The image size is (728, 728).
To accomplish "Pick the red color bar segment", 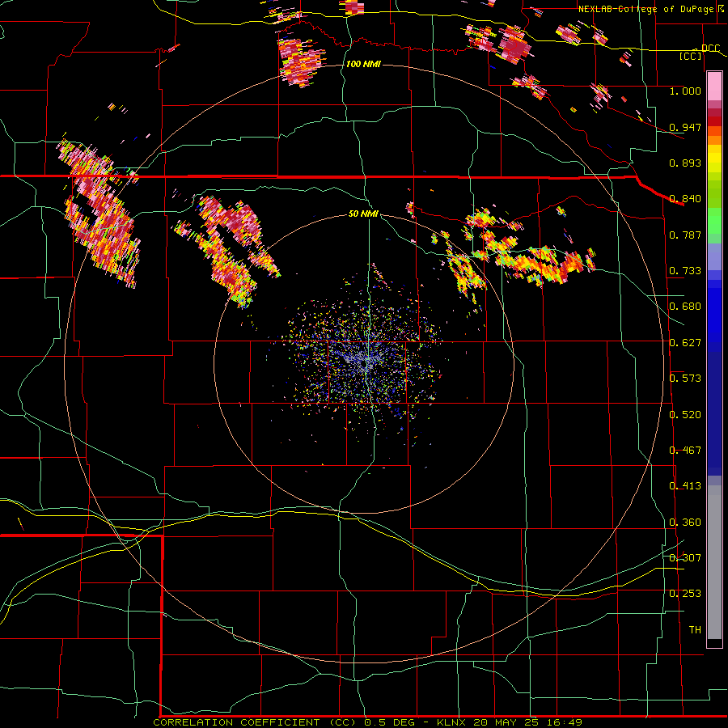I will 714,121.
